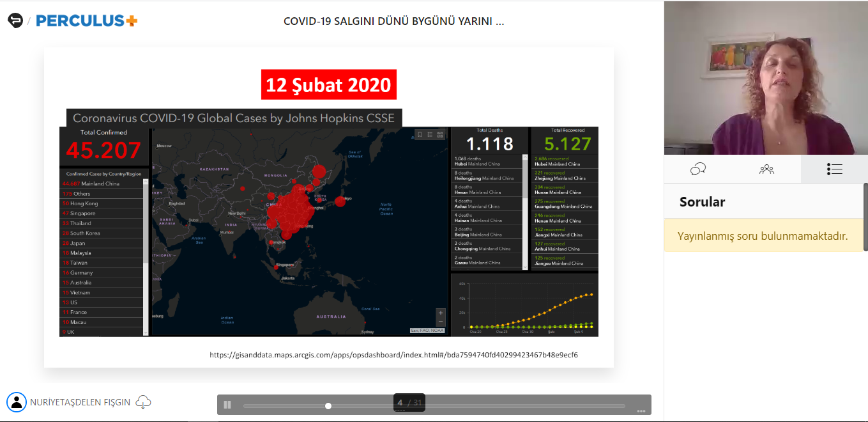Click the right sidebar vertical scrollbar
Viewport: 868px width, 422px height.
click(865, 217)
